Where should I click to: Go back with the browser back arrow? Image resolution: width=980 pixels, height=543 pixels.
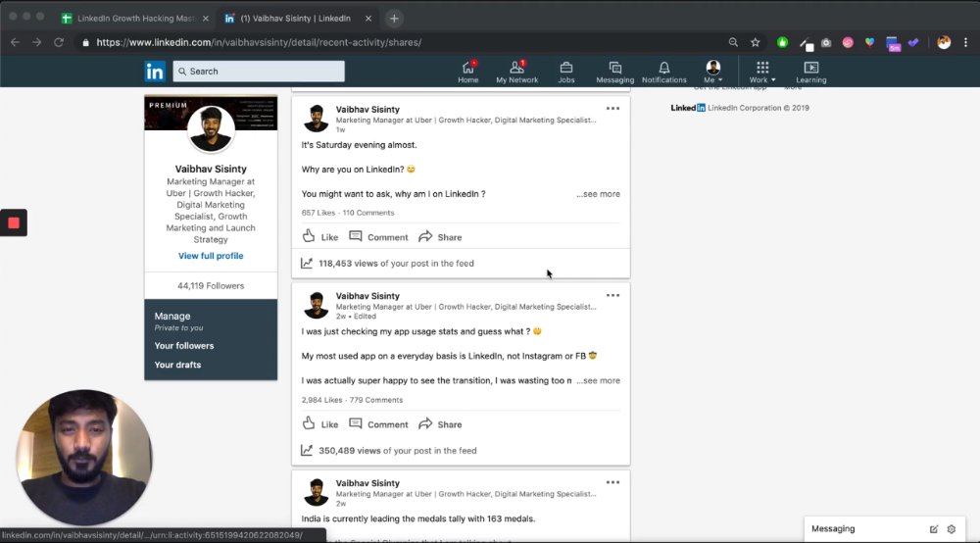[x=15, y=42]
